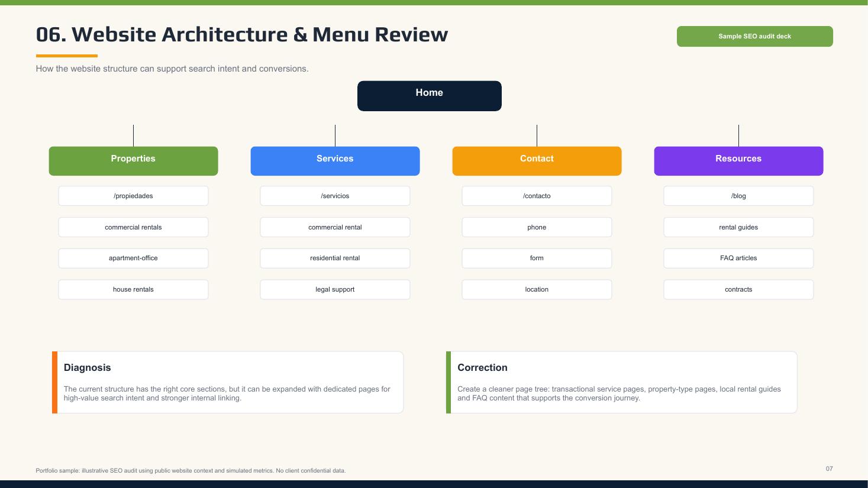The height and width of the screenshot is (488, 868).
Task: Click the purple Resources header
Action: [x=738, y=161]
